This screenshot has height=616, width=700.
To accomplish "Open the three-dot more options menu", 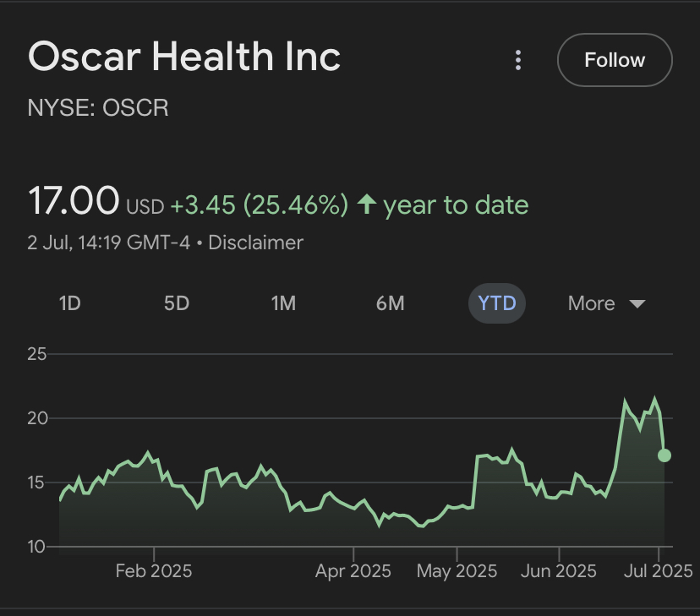I will point(518,60).
